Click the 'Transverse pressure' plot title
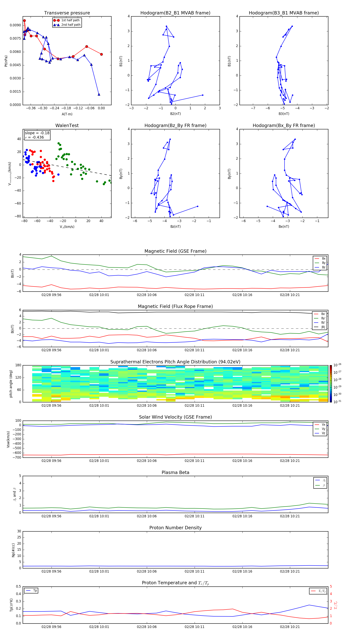Image resolution: width=351 pixels, height=644 pixels. click(x=67, y=13)
